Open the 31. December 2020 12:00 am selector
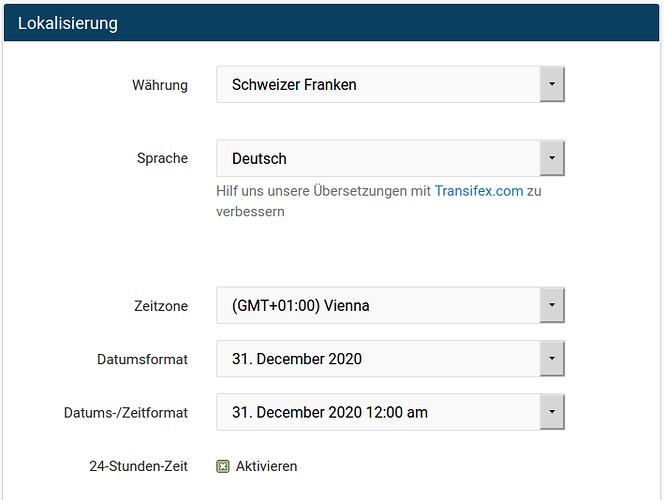 390,412
